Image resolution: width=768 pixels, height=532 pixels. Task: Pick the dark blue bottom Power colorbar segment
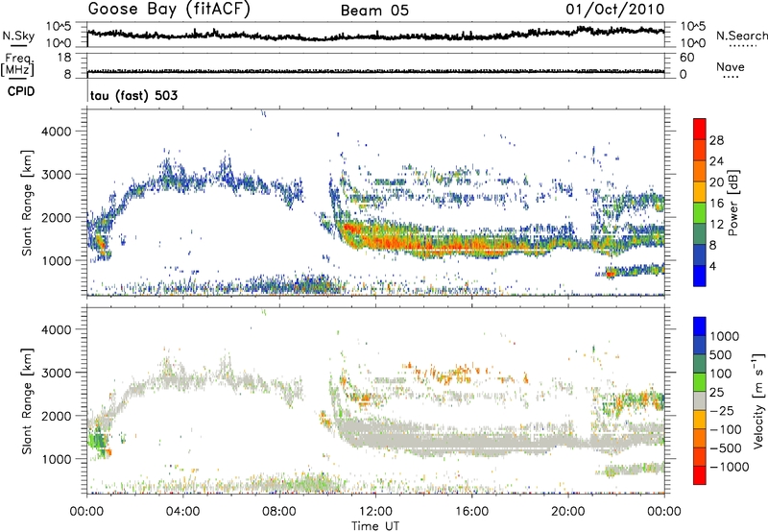click(x=700, y=277)
